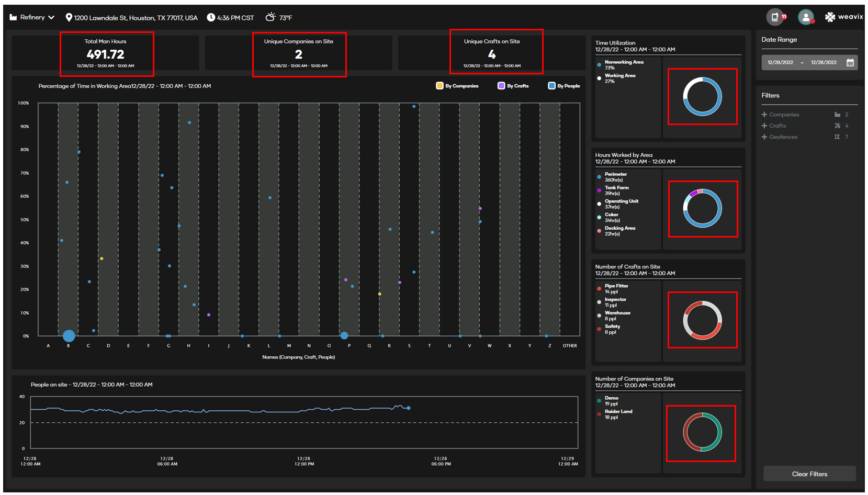Click the Time Utilization donut chart
868x495 pixels.
click(x=703, y=97)
